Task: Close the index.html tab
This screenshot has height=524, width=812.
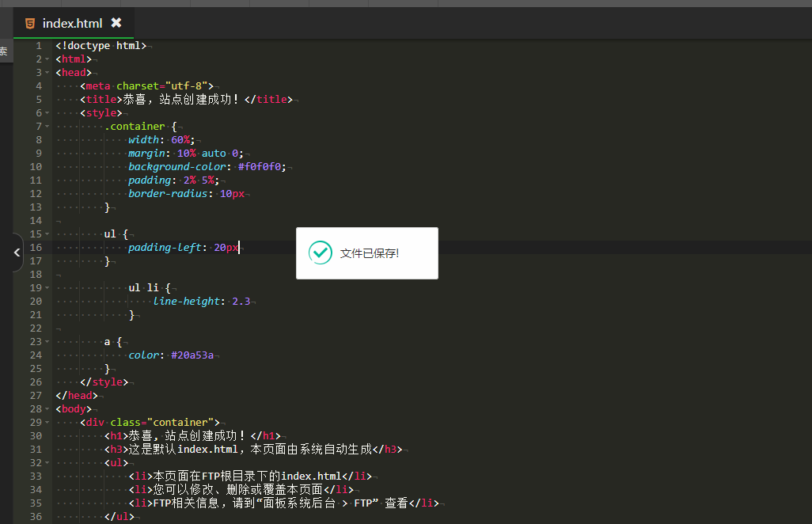Action: [x=116, y=23]
